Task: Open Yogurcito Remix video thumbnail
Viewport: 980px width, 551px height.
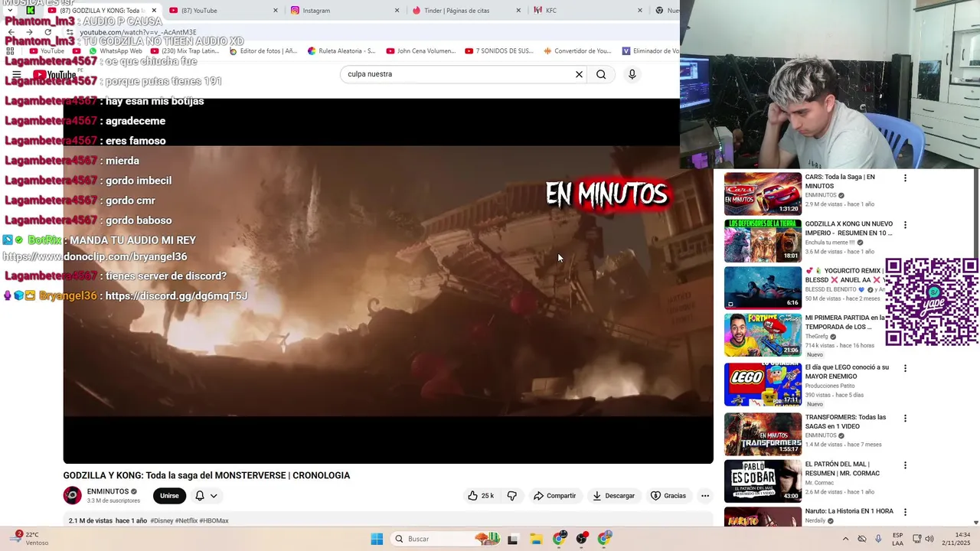Action: [x=763, y=288]
